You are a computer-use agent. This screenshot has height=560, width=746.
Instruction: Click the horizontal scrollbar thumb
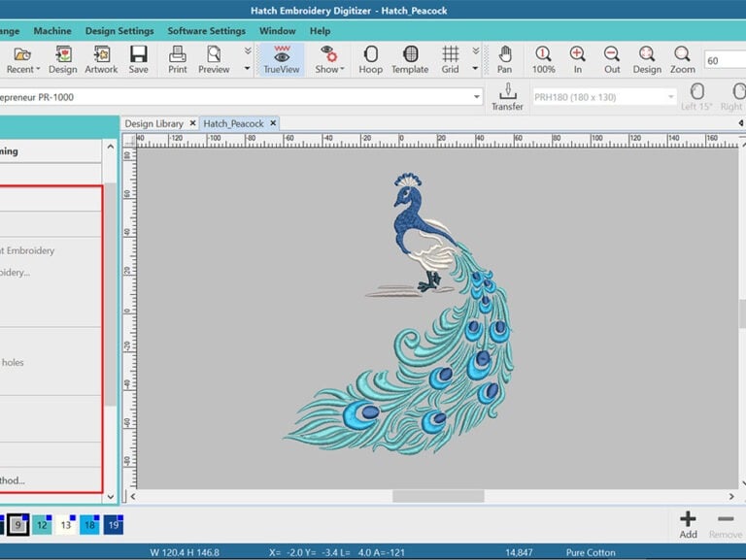(438, 496)
